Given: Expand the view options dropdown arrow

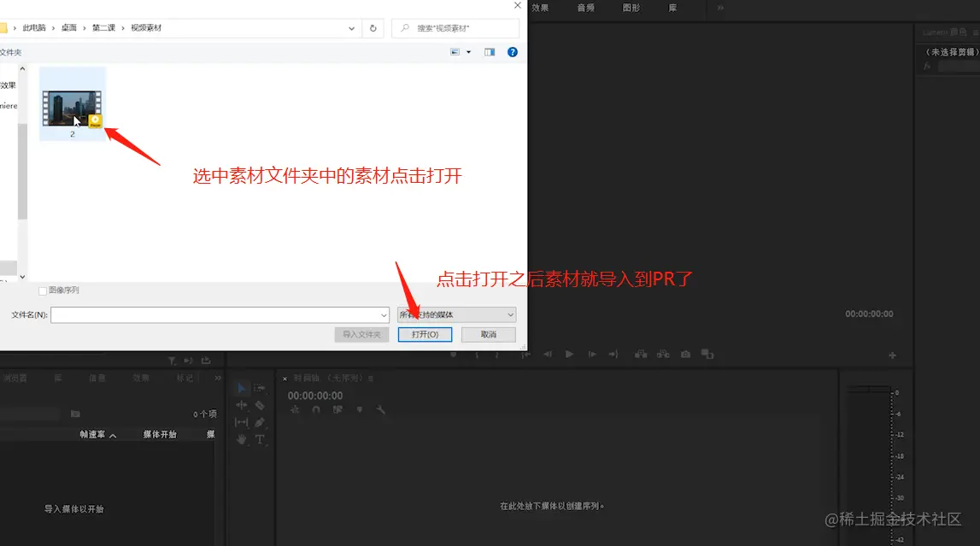Looking at the screenshot, I should [x=469, y=52].
